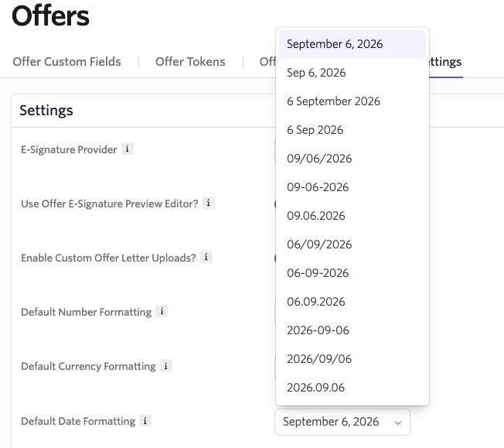Click info icon next to Default Currency Formatting
Viewport: 504px width, 448px height.
tap(166, 366)
